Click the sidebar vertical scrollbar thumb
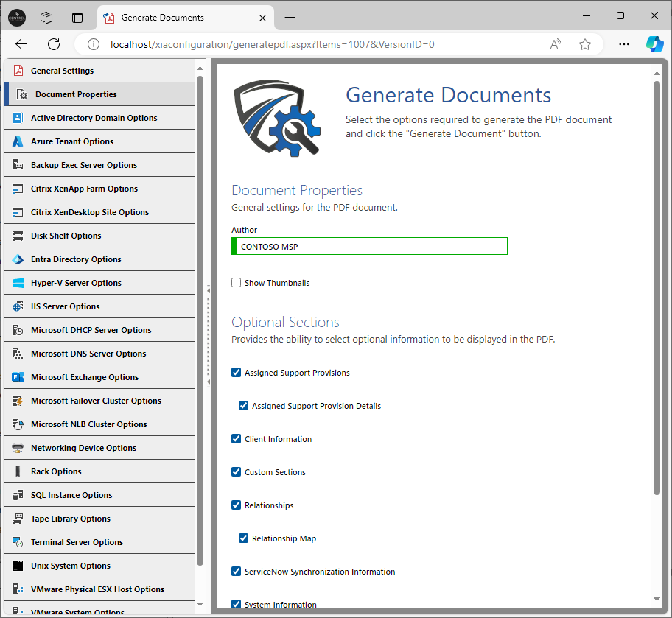The image size is (672, 618). coord(200,320)
